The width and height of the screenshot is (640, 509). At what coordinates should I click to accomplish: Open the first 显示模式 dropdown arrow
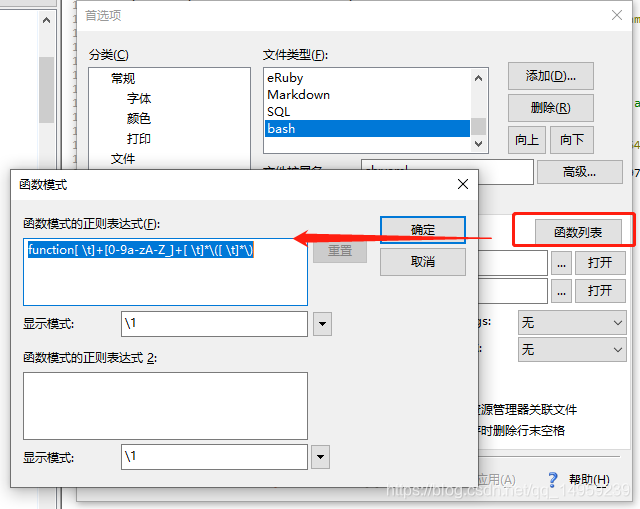coord(322,324)
